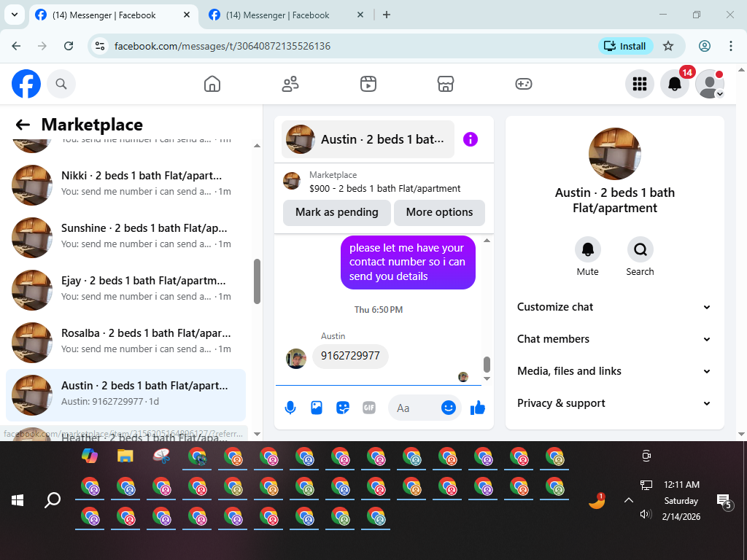747x560 pixels.
Task: Open Nikki's conversation in list
Action: (125, 184)
